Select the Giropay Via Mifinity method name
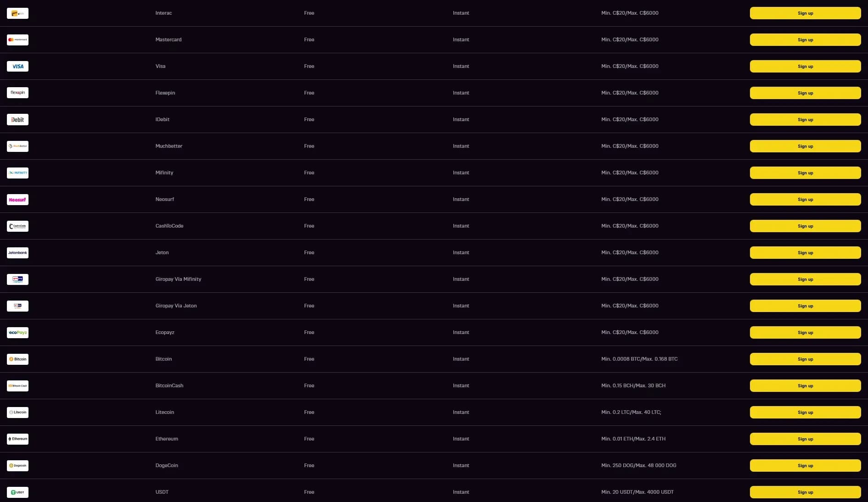The image size is (868, 502). [178, 279]
